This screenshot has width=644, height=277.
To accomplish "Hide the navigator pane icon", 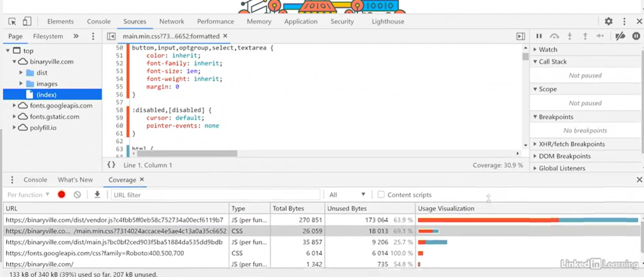I will (111, 36).
